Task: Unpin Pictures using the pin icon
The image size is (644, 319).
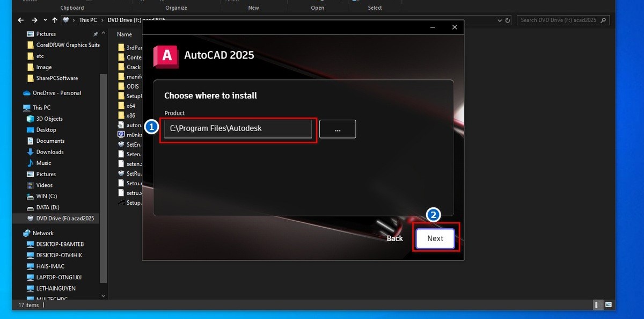Action: [x=96, y=34]
